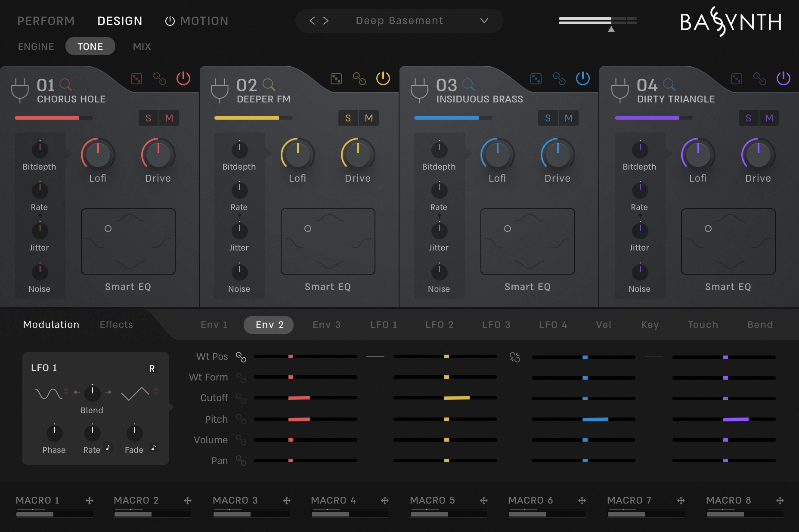Open the PERFORM view
The image size is (799, 532).
click(x=46, y=21)
